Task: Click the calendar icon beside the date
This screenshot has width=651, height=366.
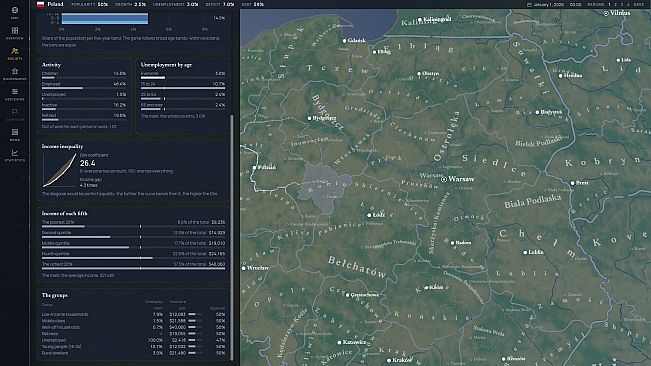Action: [x=529, y=5]
